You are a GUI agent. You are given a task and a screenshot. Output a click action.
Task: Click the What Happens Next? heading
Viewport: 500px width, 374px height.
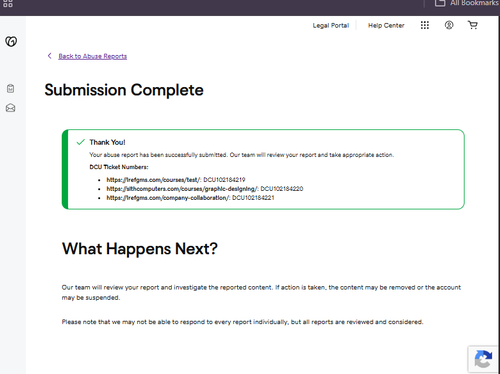(140, 249)
